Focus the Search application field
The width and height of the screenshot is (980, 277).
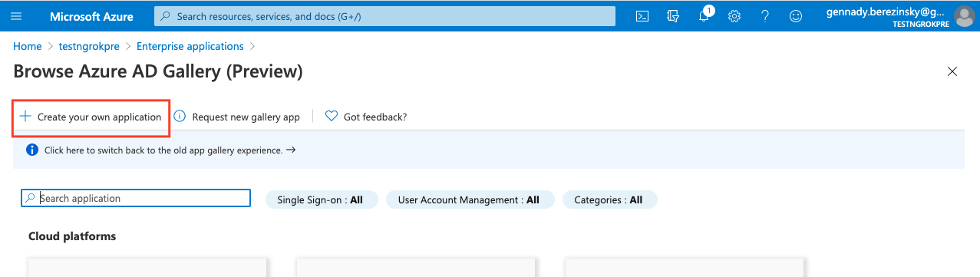[x=136, y=198]
